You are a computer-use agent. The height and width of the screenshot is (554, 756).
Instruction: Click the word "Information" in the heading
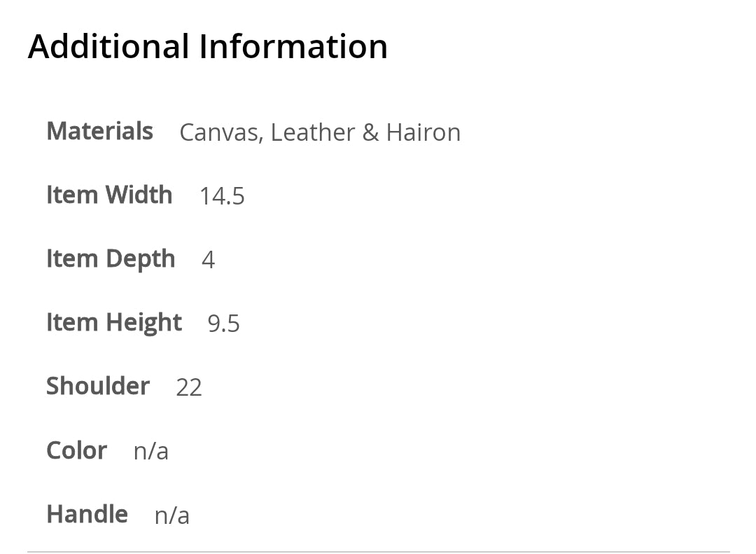pos(293,47)
